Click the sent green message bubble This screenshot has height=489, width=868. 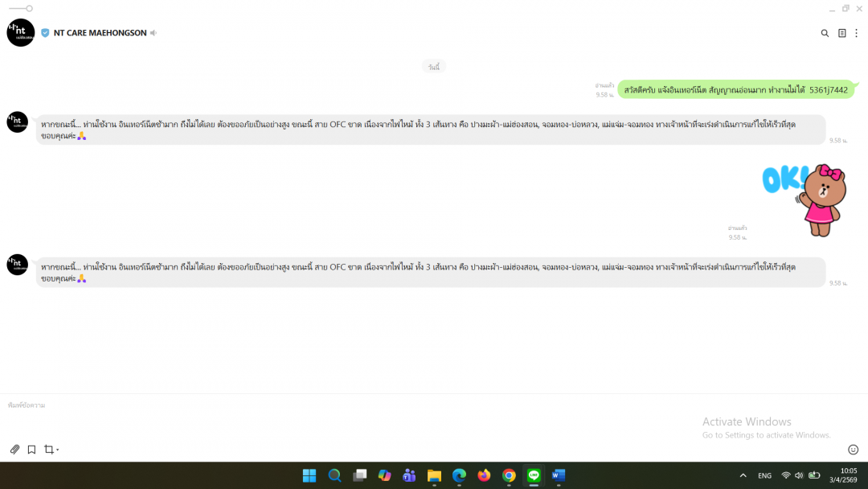735,90
